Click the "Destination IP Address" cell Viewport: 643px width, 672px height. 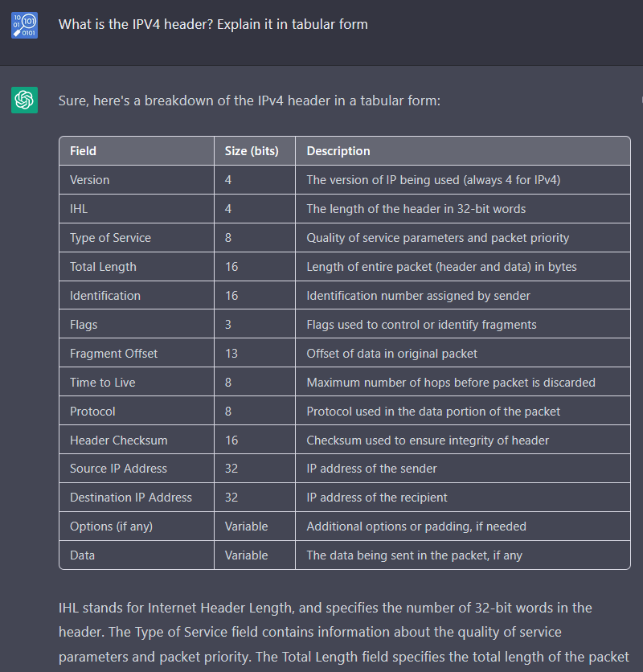[x=131, y=498]
